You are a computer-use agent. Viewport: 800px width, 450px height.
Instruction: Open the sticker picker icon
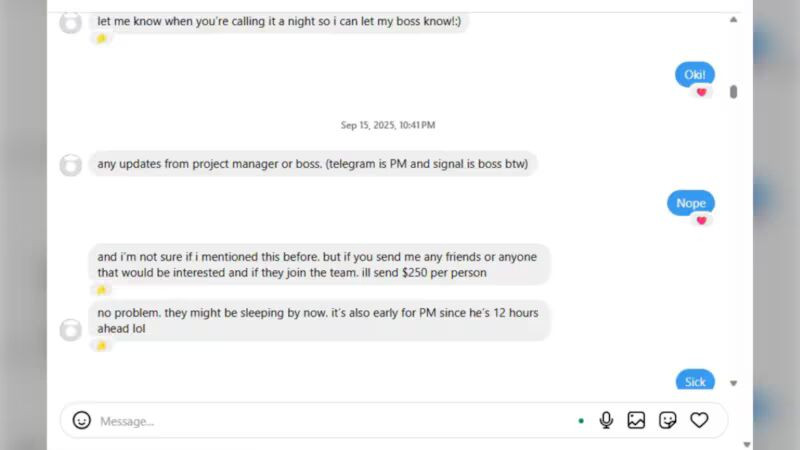point(667,420)
